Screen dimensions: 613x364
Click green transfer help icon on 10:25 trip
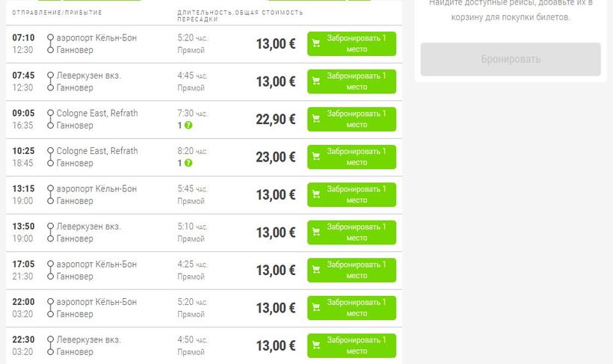click(x=188, y=163)
